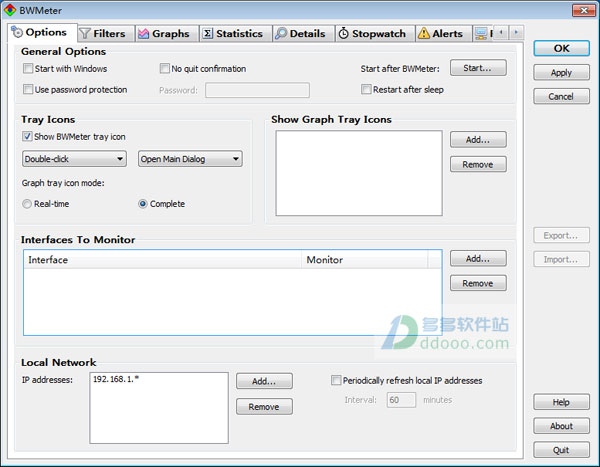Open the Statistics tab
The image size is (600, 467).
click(236, 34)
